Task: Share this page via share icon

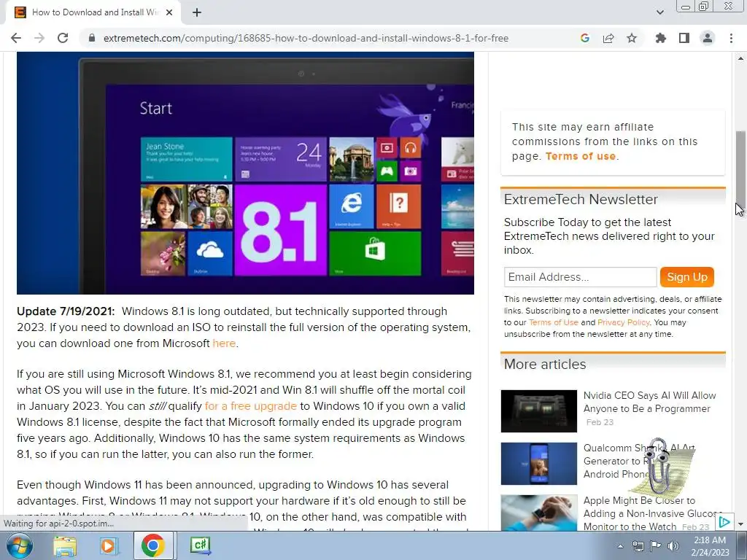Action: tap(608, 38)
